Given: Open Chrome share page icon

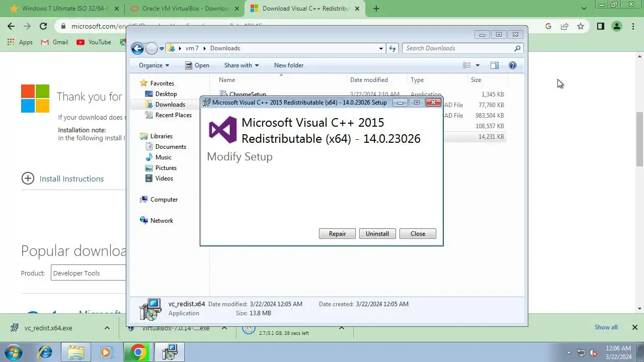Looking at the screenshot, I should point(565,27).
